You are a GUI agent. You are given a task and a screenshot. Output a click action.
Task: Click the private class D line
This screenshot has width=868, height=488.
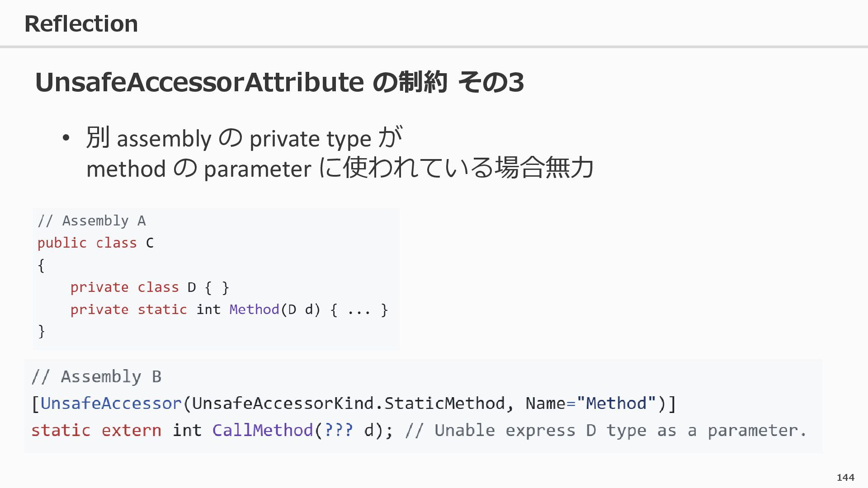[149, 287]
